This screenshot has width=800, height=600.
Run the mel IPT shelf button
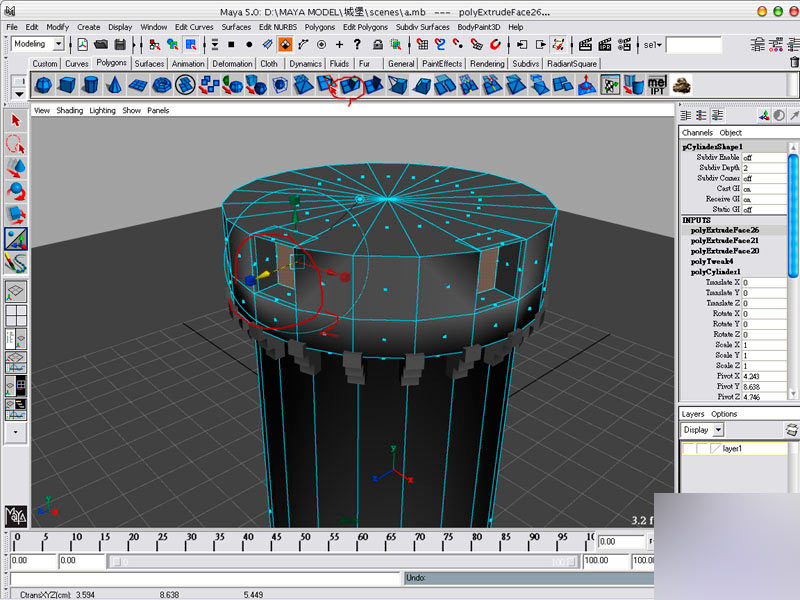tap(657, 85)
